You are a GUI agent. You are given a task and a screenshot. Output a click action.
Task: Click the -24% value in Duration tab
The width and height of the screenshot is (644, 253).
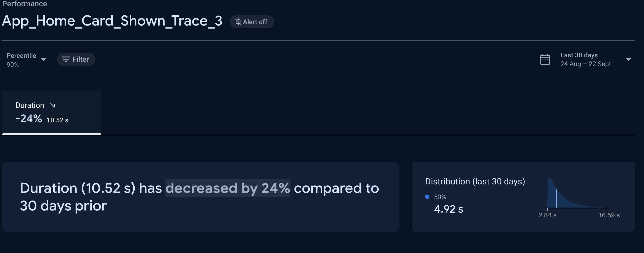pos(29,119)
